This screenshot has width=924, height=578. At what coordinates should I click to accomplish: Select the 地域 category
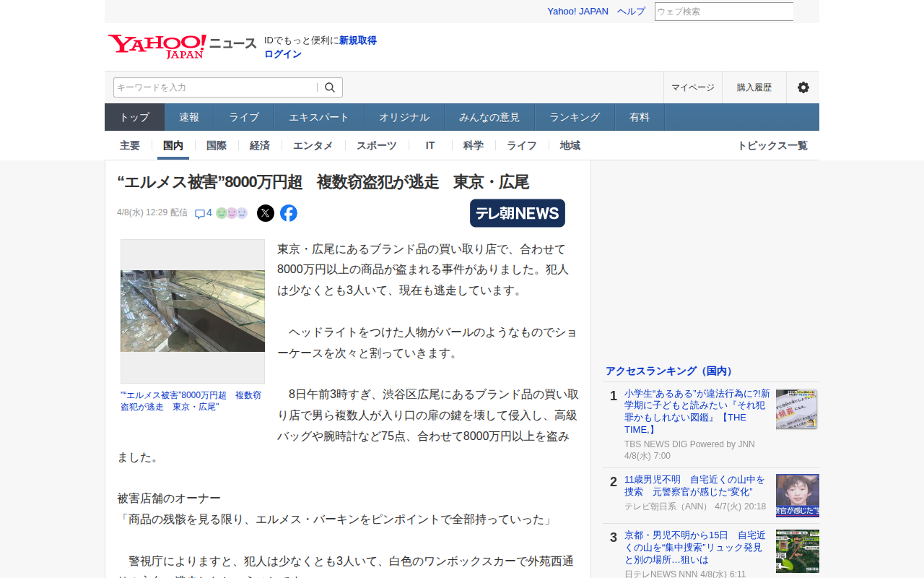[x=570, y=145]
